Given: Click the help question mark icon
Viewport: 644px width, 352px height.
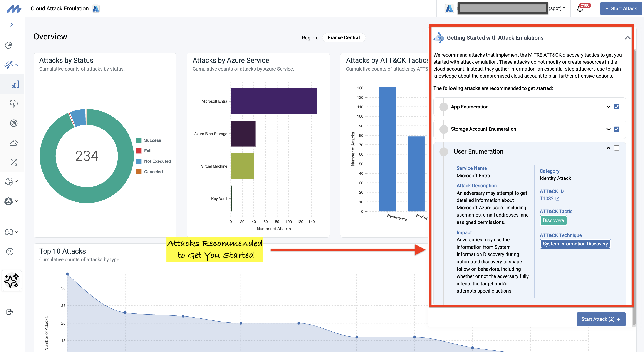Looking at the screenshot, I should (x=10, y=252).
